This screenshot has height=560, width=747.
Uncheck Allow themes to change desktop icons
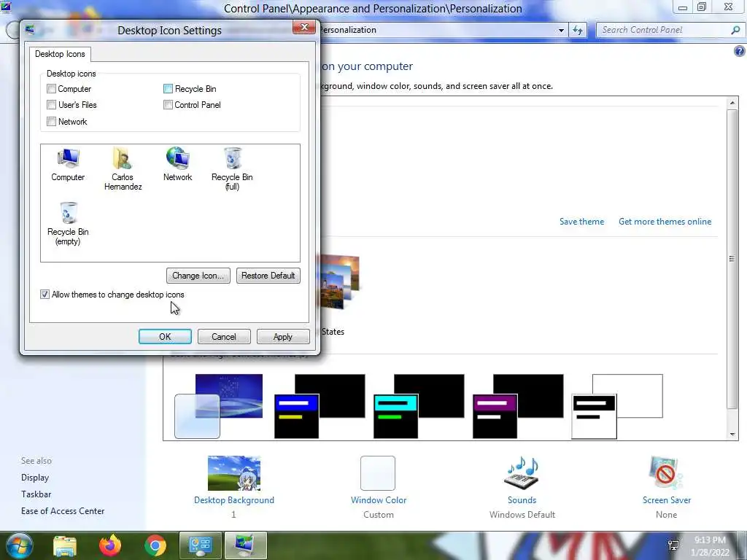click(x=44, y=295)
